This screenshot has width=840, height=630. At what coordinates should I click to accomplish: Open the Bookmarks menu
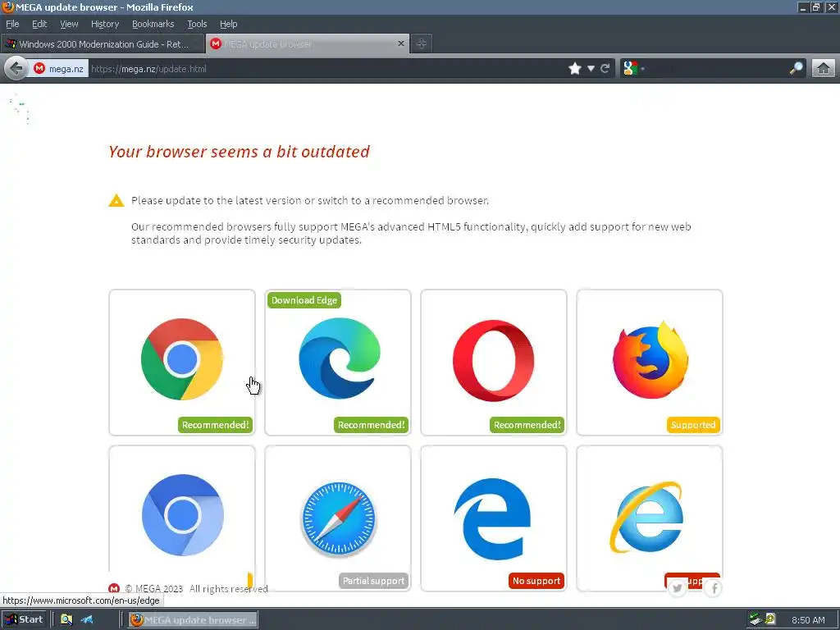click(153, 24)
